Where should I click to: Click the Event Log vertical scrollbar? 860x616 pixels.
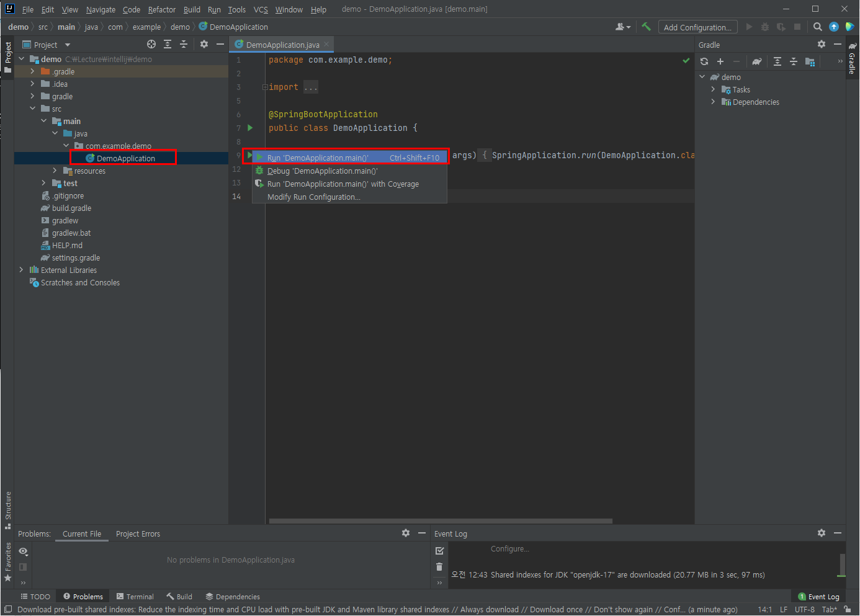842,565
